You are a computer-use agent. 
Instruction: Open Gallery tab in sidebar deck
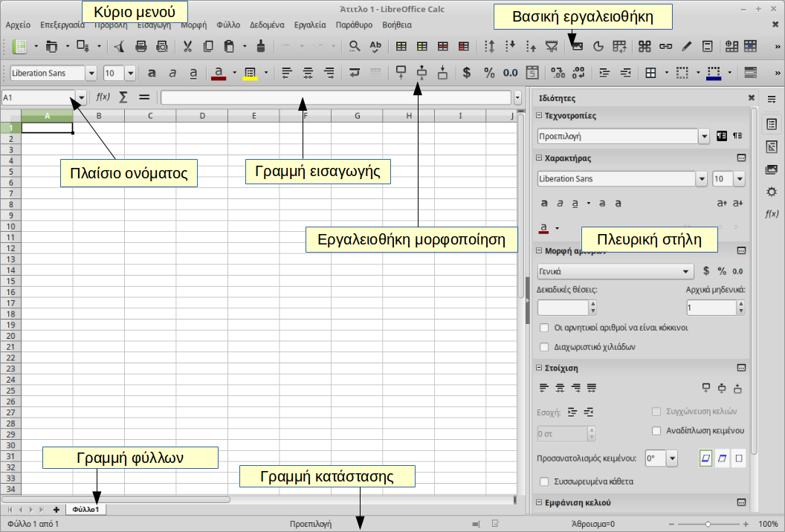click(x=772, y=169)
